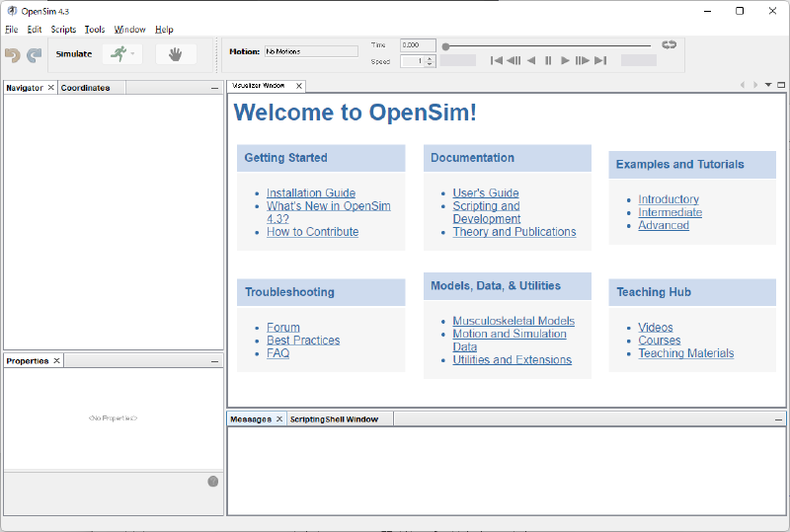The width and height of the screenshot is (790, 532).
Task: Click the motion time slider track
Action: click(548, 45)
